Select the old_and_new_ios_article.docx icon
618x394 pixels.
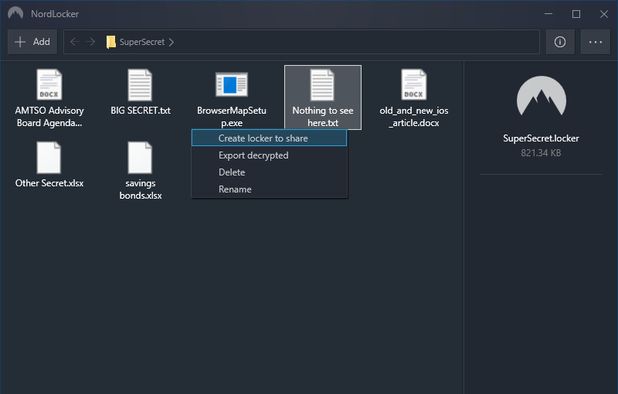(x=413, y=84)
